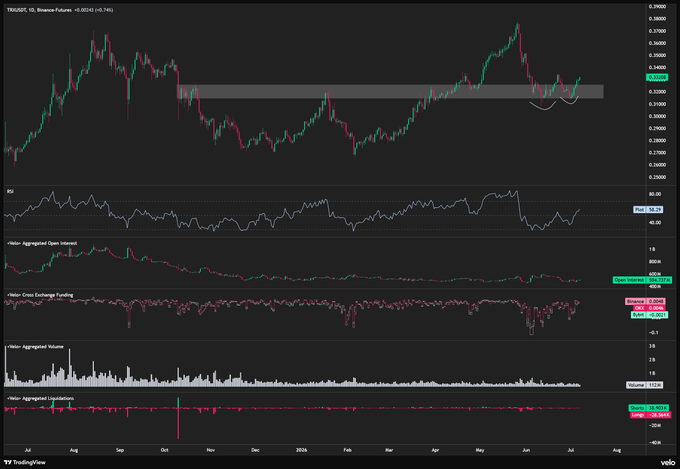Click the 0.35000 price axis label

click(657, 56)
